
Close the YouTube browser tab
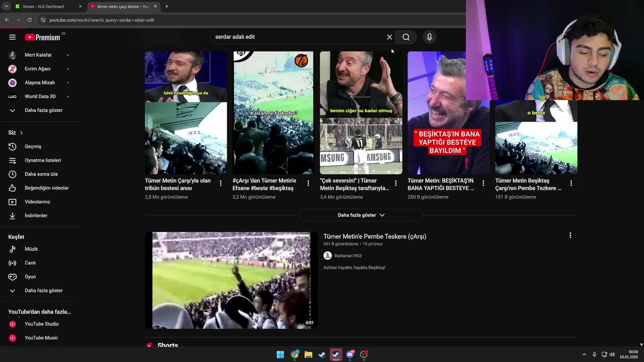pyautogui.click(x=155, y=7)
